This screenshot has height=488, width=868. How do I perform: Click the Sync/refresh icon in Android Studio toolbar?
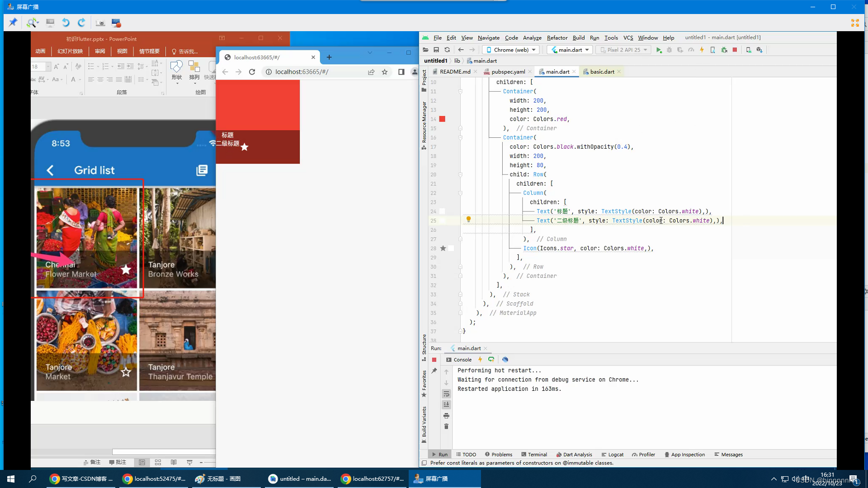pyautogui.click(x=447, y=50)
